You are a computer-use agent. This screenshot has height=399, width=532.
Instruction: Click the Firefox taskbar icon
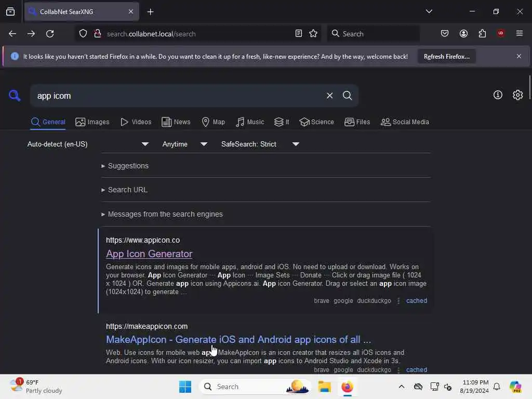pyautogui.click(x=347, y=387)
